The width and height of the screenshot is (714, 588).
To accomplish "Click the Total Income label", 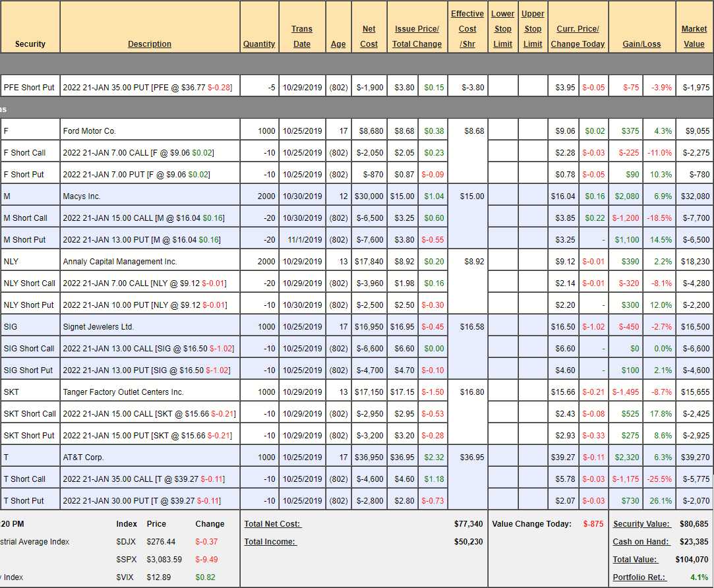I will click(270, 542).
